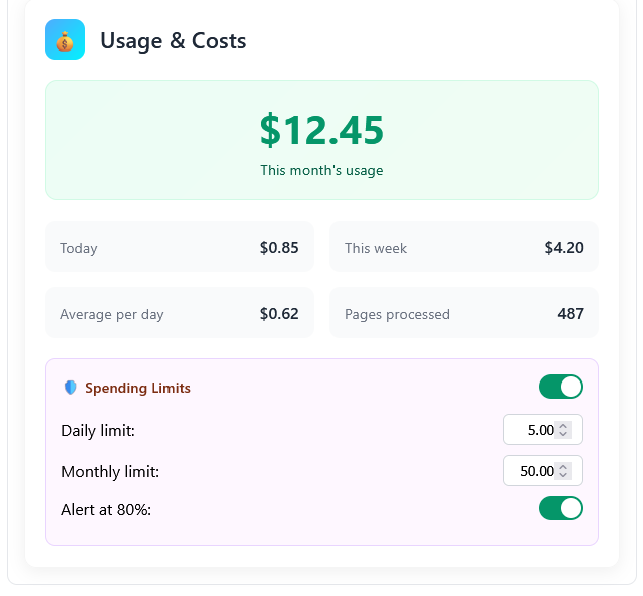Click the Monthly limit label
Viewport: 643px width, 596px height.
click(110, 472)
